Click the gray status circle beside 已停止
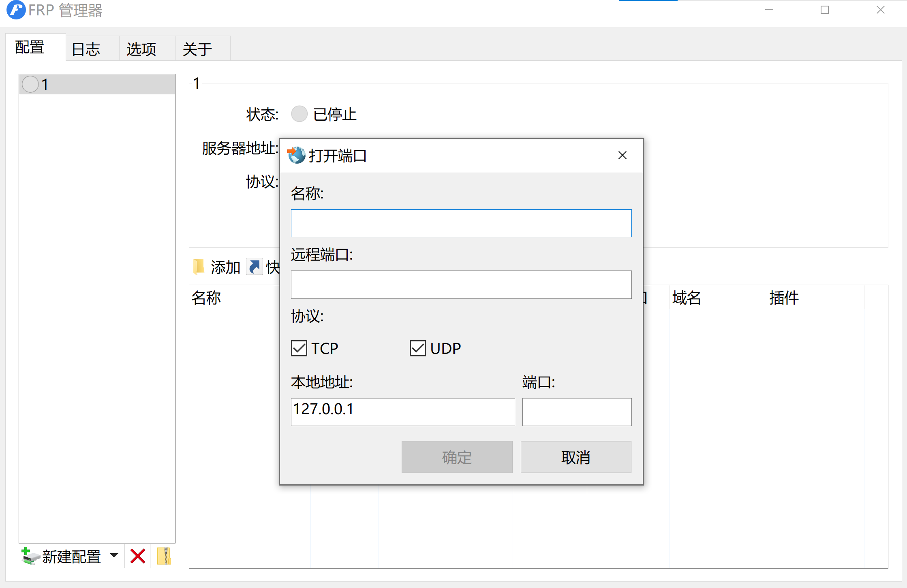This screenshot has height=588, width=907. 299,114
